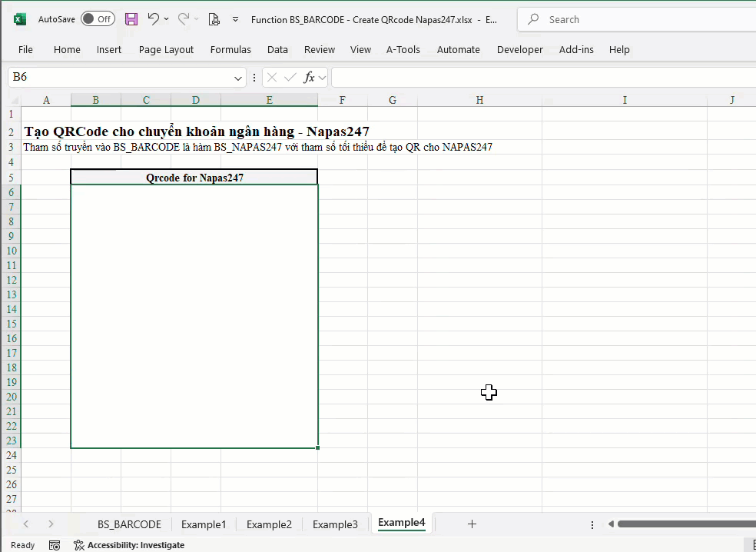Click the Excel application icon
Screen dimensions: 756x552
(x=19, y=19)
